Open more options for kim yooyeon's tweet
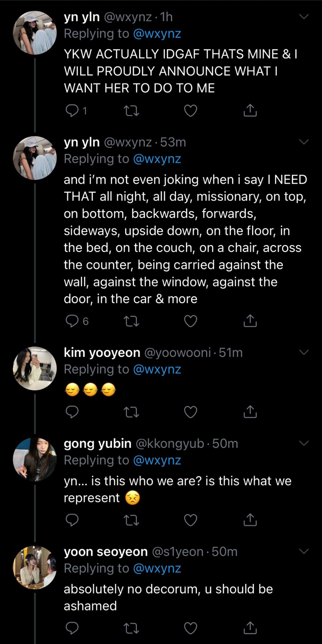 (x=304, y=352)
